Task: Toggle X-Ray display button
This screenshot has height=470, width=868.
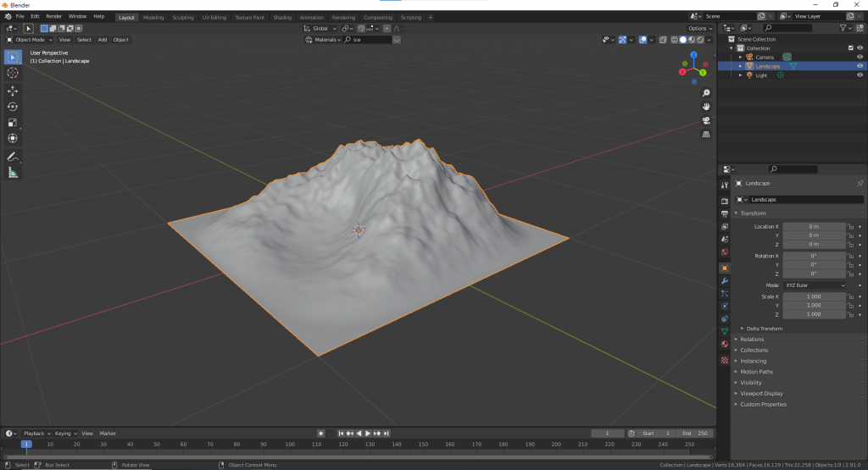Action: pyautogui.click(x=663, y=40)
